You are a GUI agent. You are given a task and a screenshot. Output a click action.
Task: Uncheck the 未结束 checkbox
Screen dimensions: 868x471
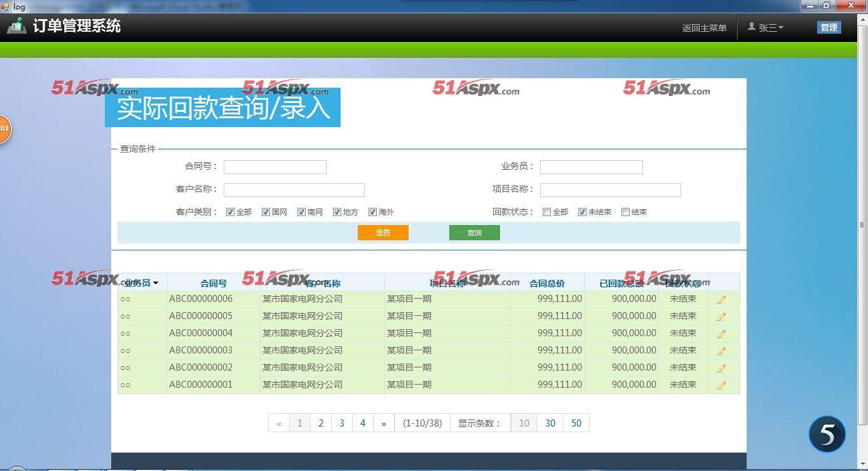pyautogui.click(x=583, y=212)
